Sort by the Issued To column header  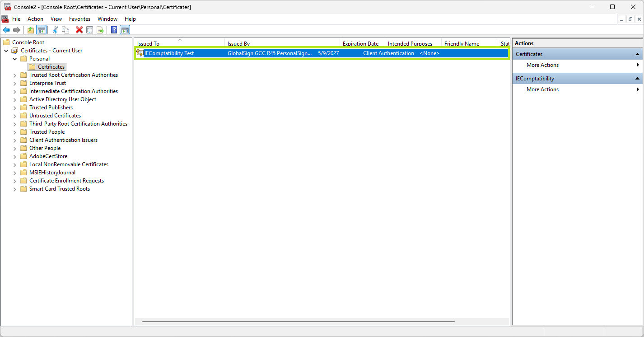click(x=180, y=43)
